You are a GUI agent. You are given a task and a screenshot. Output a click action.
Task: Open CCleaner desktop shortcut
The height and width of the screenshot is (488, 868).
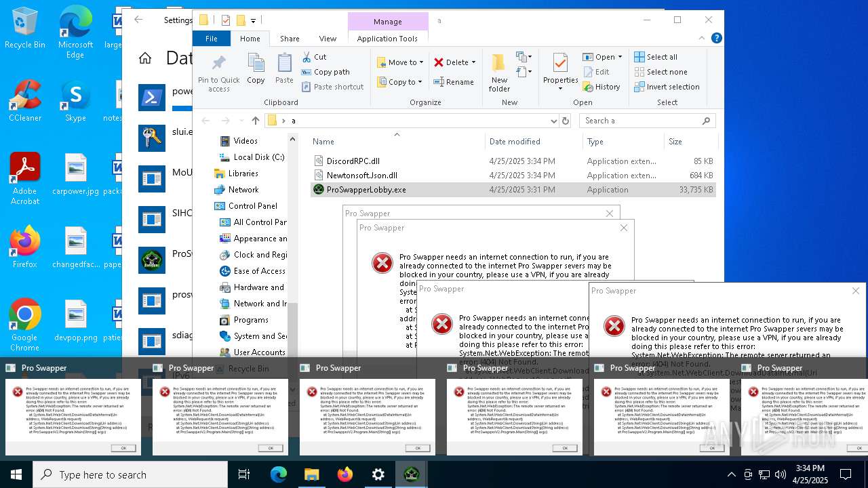click(25, 100)
